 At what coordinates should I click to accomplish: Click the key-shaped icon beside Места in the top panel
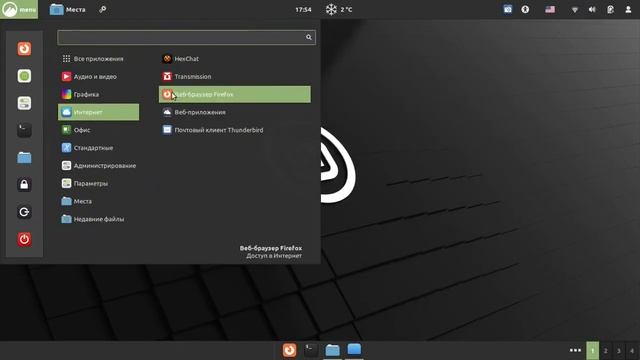103,9
